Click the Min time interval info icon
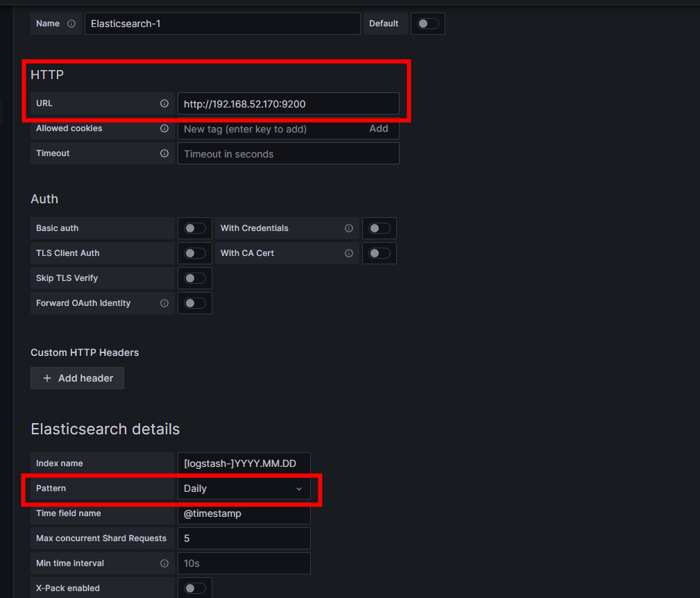Screen dimensions: 700x598 (164, 563)
